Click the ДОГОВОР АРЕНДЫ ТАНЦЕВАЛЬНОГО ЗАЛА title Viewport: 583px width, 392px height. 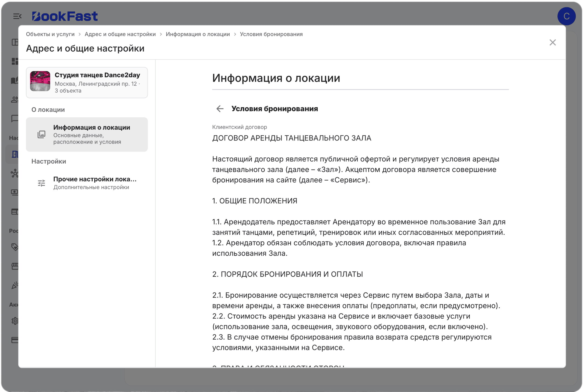(291, 138)
